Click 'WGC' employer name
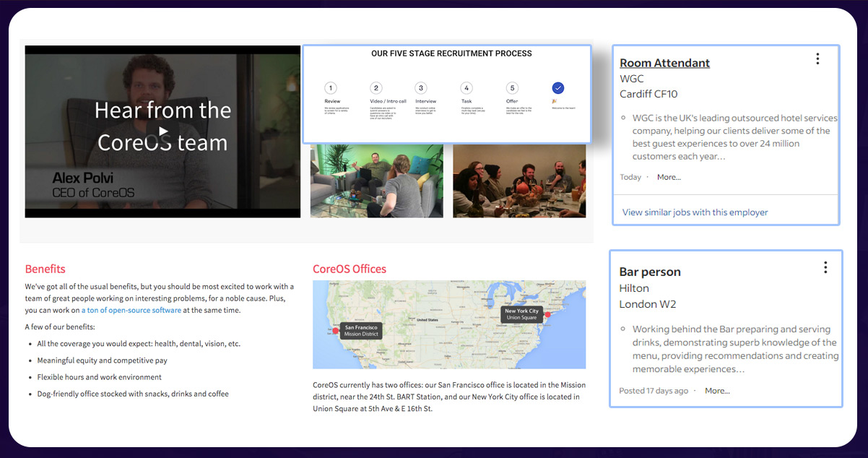868x458 pixels. pyautogui.click(x=632, y=79)
